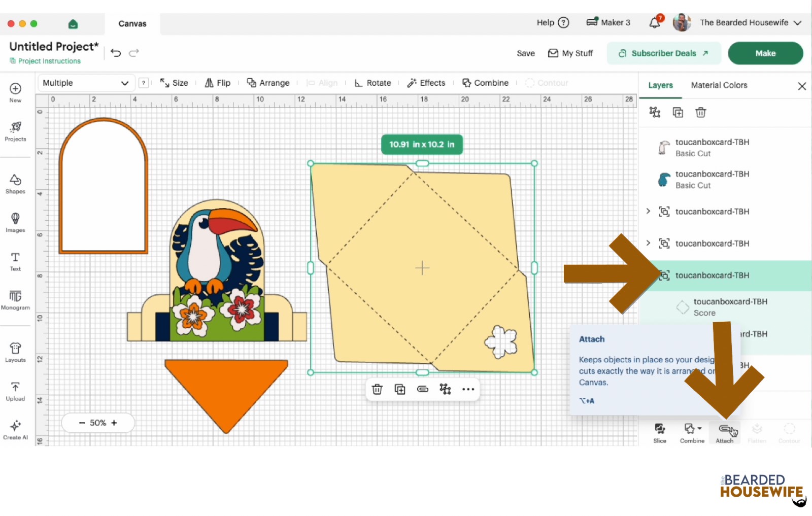Screen dimensions: 812x516
Task: Open the Monogram tool
Action: (x=15, y=299)
